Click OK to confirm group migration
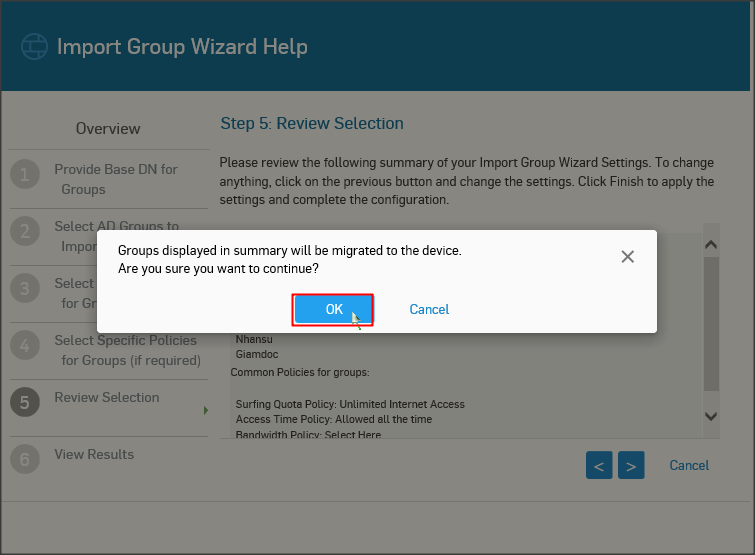The width and height of the screenshot is (755, 555). point(333,310)
